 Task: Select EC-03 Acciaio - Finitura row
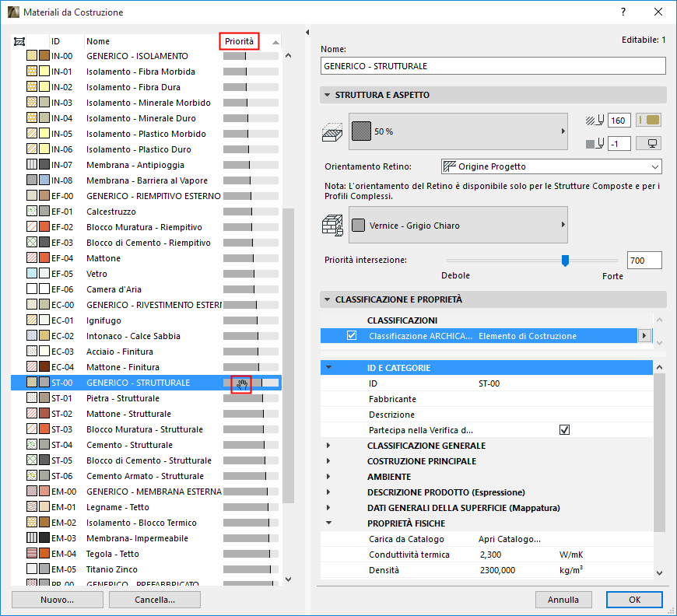tap(146, 352)
